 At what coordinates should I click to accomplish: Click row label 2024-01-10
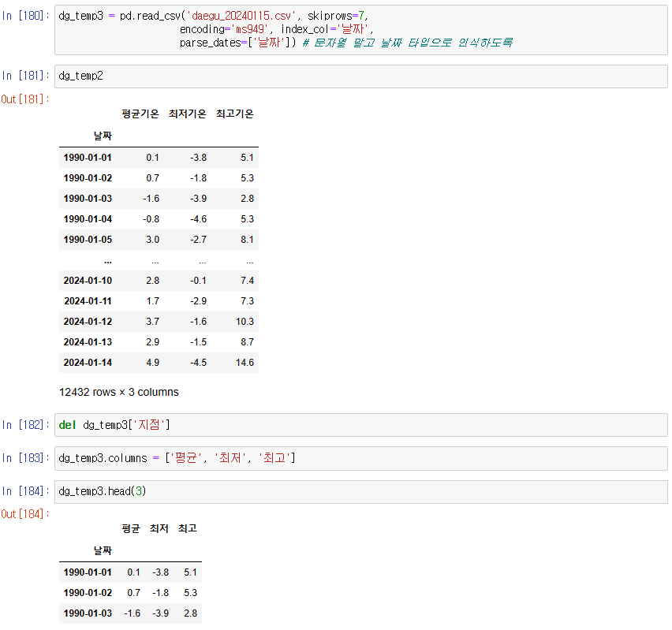tap(88, 281)
